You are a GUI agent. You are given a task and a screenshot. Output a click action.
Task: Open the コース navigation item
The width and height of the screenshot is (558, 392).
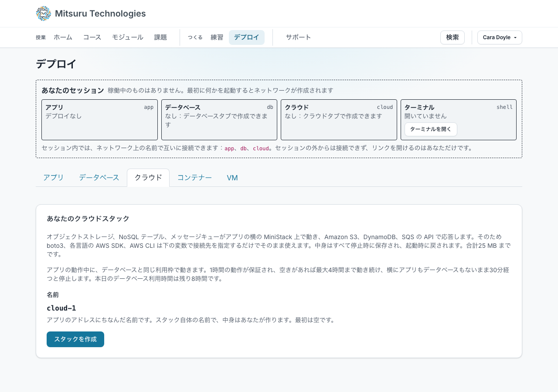[x=92, y=37]
